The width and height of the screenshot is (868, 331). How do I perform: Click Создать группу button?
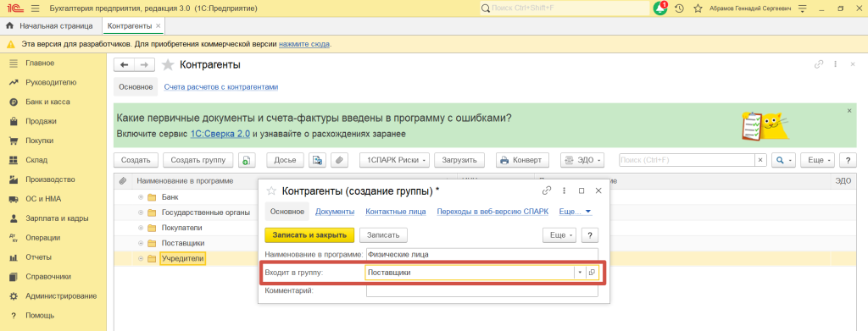198,160
